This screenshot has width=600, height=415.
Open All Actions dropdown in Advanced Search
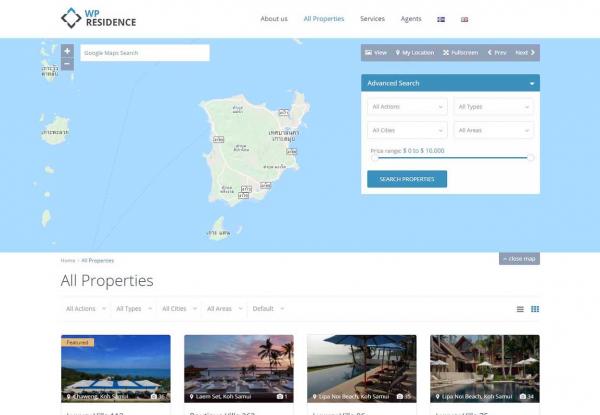(x=407, y=107)
